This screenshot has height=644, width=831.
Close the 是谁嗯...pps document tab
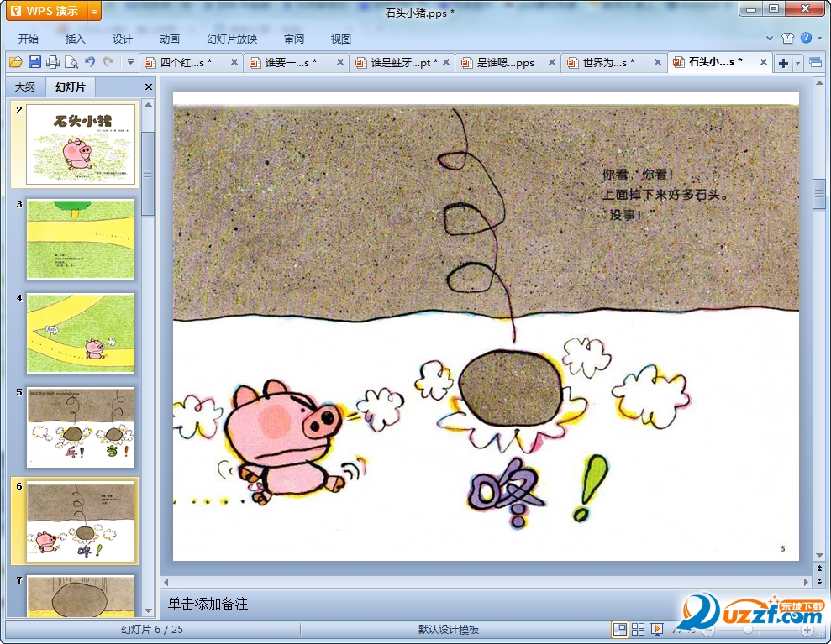coord(552,62)
